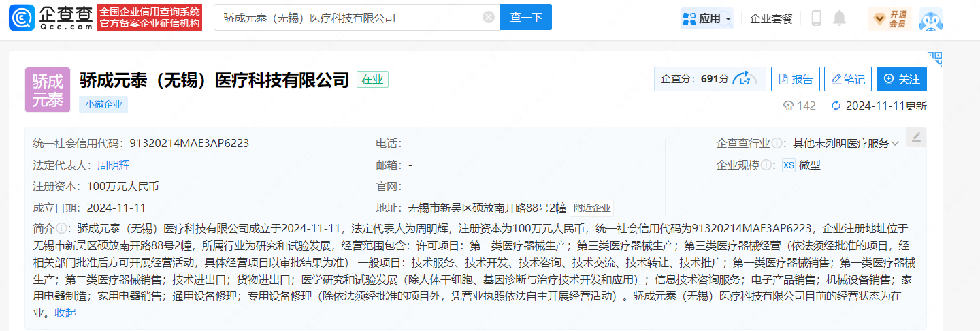Click the 报告 report button
The width and height of the screenshot is (980, 331).
[796, 79]
